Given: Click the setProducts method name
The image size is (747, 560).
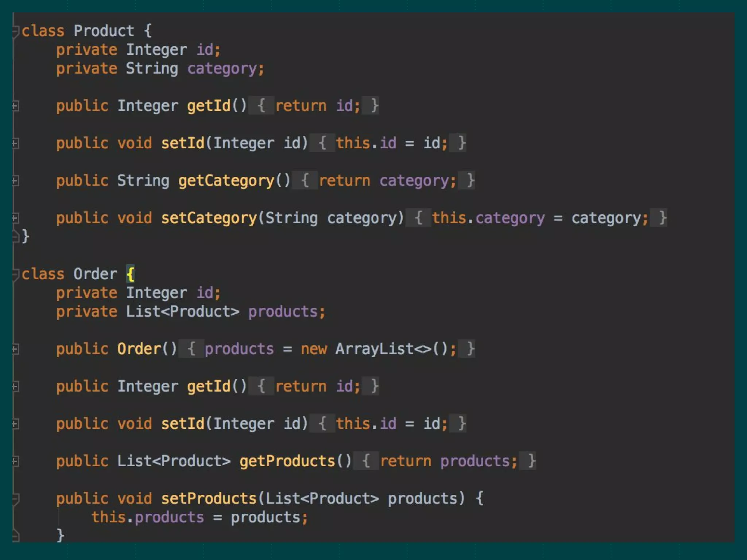Looking at the screenshot, I should tap(209, 499).
